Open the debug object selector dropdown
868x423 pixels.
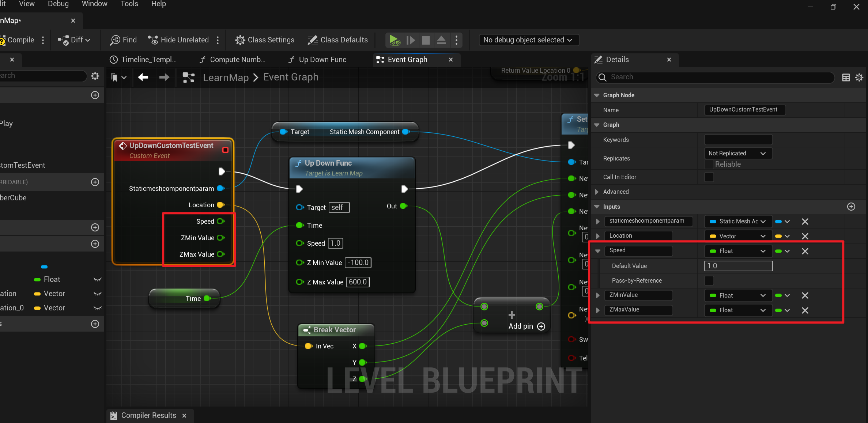point(528,40)
